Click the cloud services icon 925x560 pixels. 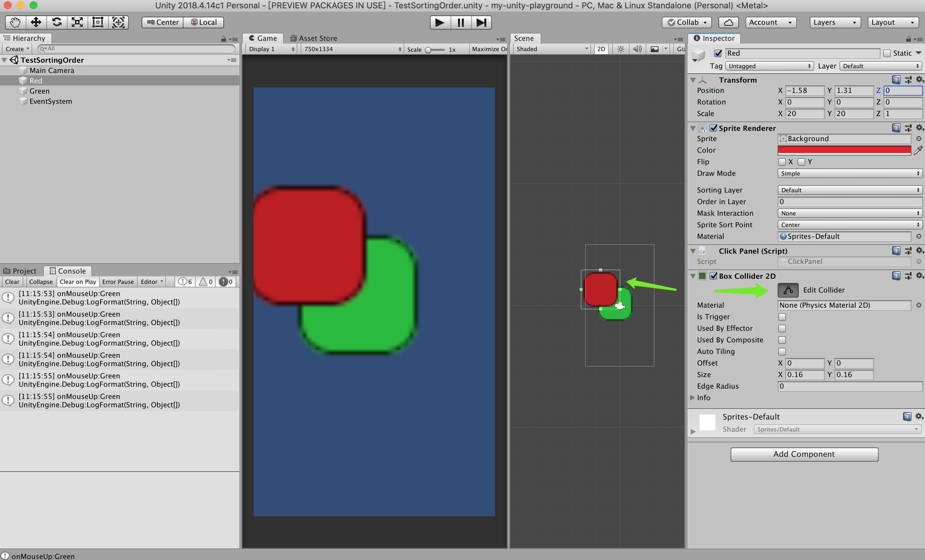[x=728, y=23]
